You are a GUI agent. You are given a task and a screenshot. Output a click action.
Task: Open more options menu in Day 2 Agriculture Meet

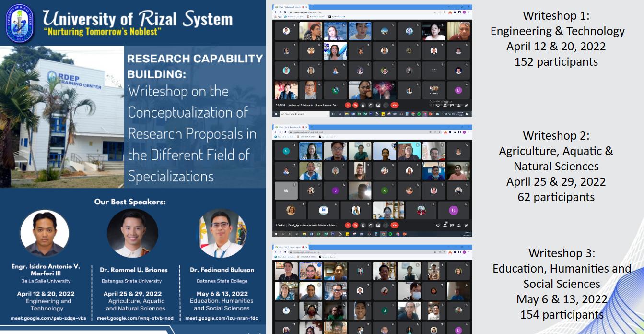[386, 225]
